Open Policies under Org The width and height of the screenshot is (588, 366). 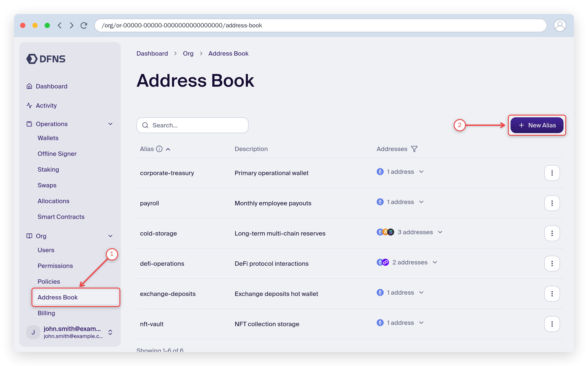pos(49,282)
